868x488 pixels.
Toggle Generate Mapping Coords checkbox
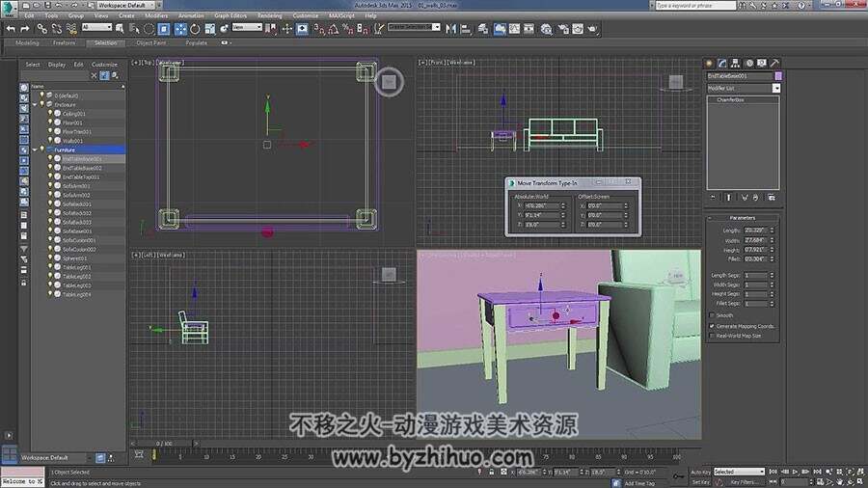pos(712,326)
